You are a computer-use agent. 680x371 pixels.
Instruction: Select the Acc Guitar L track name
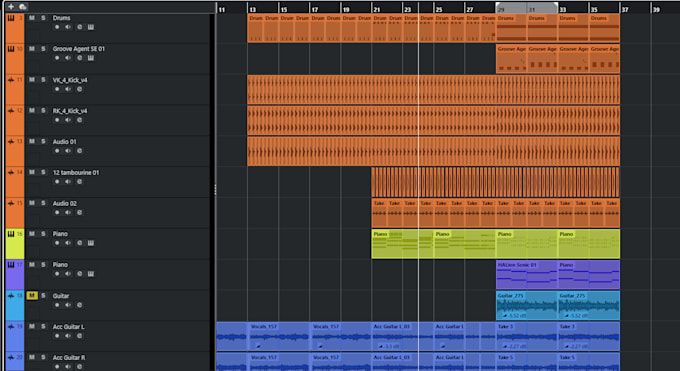[x=69, y=326]
